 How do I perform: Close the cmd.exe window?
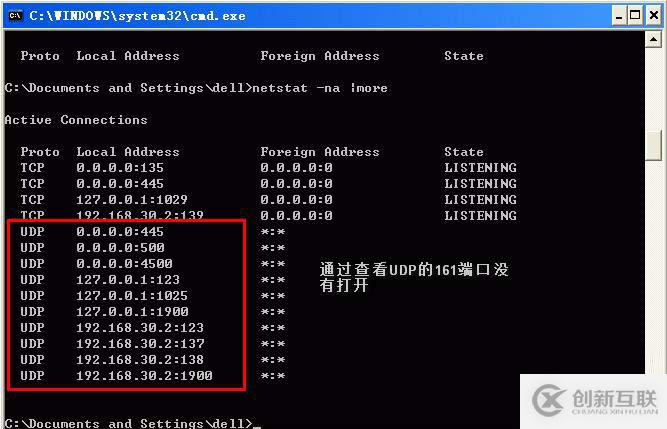(x=654, y=16)
